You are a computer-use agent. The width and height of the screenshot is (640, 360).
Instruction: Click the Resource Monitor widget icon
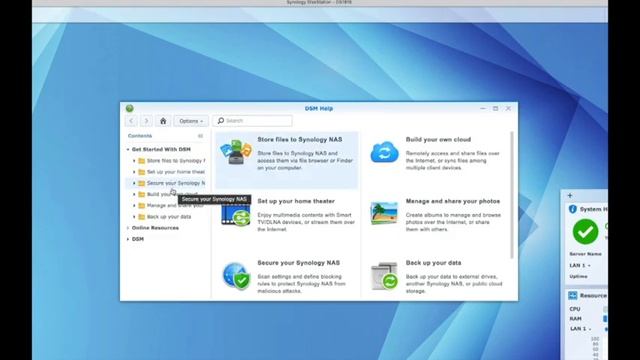[x=573, y=296]
